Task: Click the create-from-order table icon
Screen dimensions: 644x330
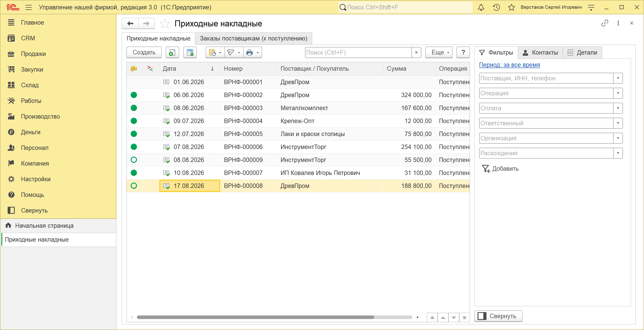Action: click(x=190, y=53)
